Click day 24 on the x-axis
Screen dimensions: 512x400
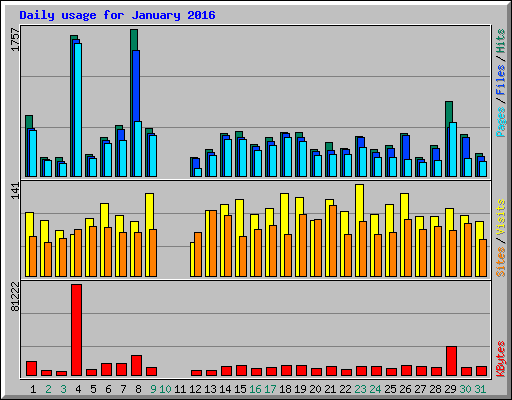375,389
